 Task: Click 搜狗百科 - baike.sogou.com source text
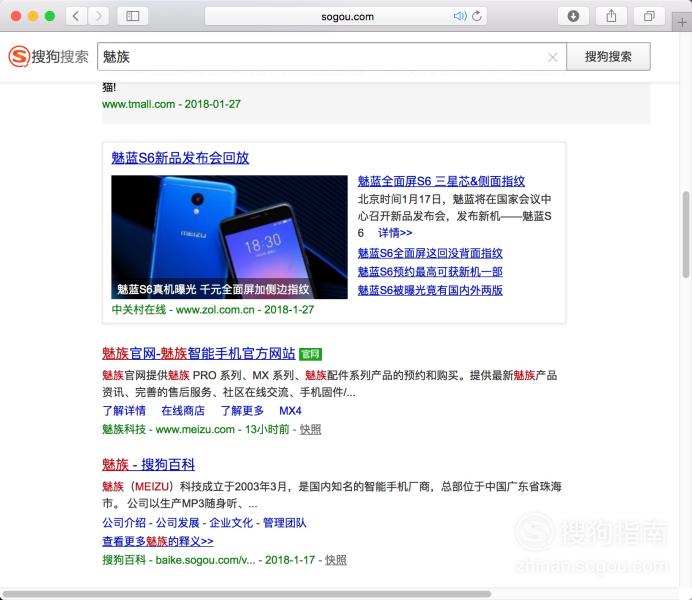click(179, 560)
